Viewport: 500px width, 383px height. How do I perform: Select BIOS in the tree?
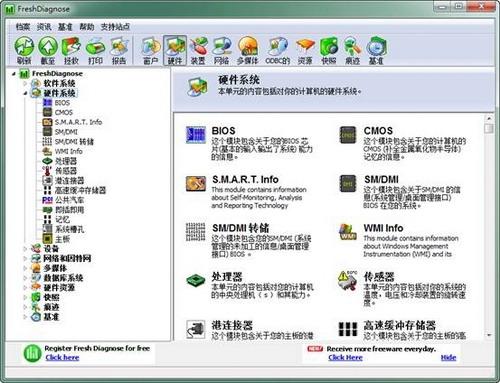[62, 103]
